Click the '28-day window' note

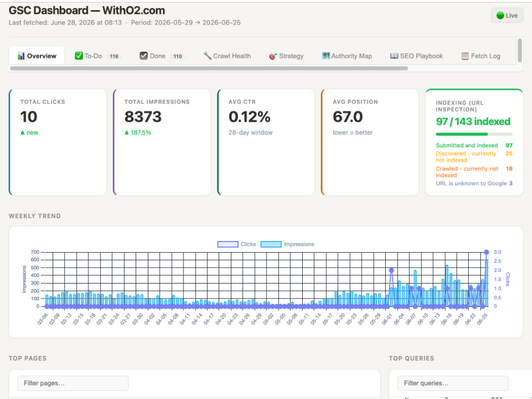pos(251,132)
